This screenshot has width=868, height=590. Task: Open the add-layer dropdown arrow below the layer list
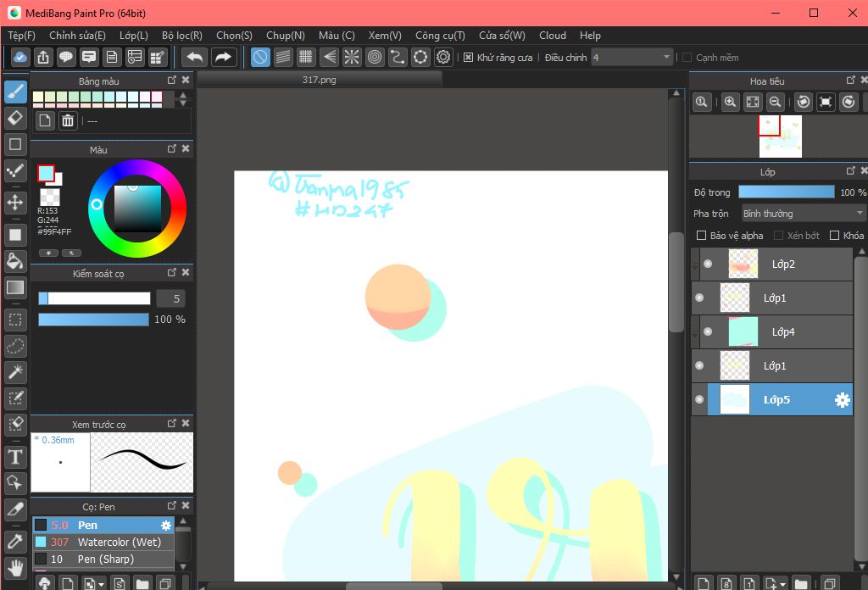pos(782,584)
